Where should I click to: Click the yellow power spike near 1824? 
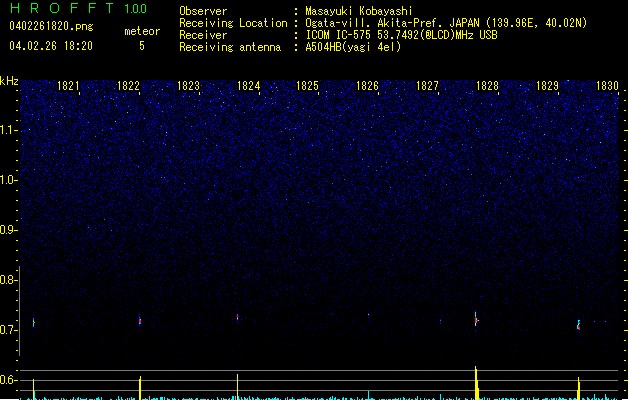click(x=237, y=387)
